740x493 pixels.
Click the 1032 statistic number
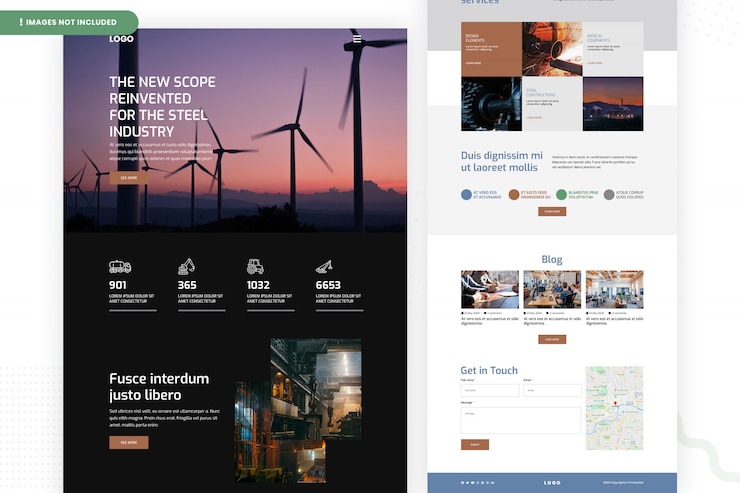[258, 285]
